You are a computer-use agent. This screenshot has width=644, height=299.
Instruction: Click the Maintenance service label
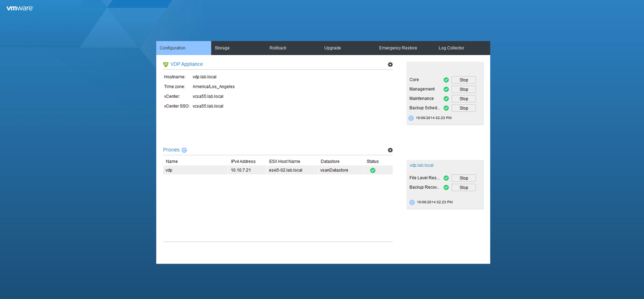tap(421, 99)
